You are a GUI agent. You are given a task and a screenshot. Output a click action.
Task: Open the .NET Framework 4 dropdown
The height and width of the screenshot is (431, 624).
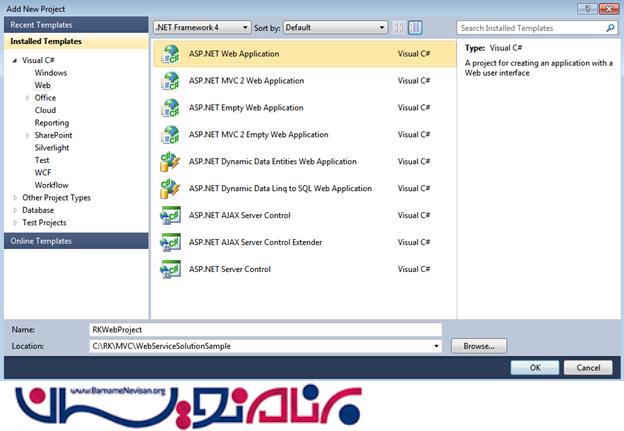click(x=202, y=27)
